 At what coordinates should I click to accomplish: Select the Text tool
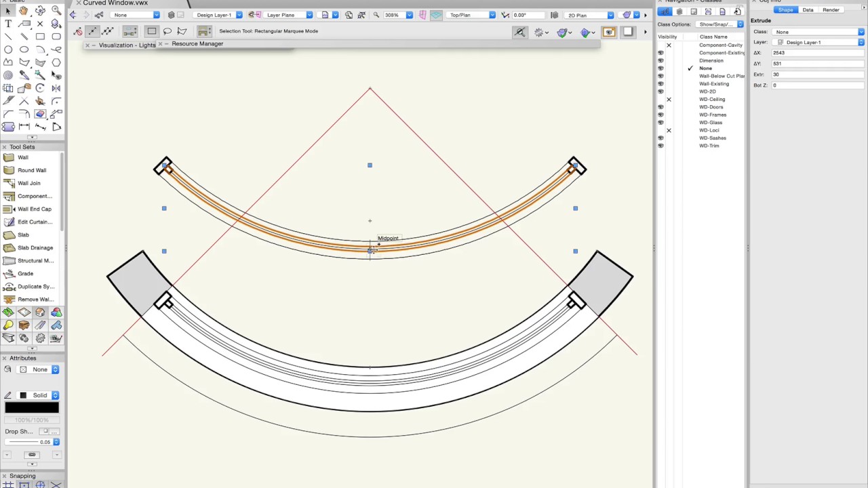8,24
